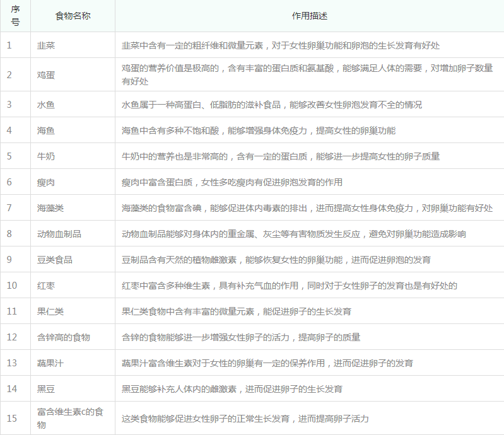Screen dimensions: 504x435
Task: Click row number 14 in 序号 column
Action: pyautogui.click(x=12, y=389)
